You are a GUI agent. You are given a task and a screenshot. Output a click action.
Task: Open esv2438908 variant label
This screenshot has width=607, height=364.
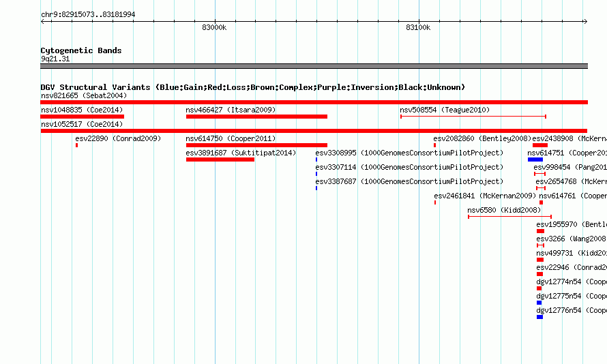point(569,138)
